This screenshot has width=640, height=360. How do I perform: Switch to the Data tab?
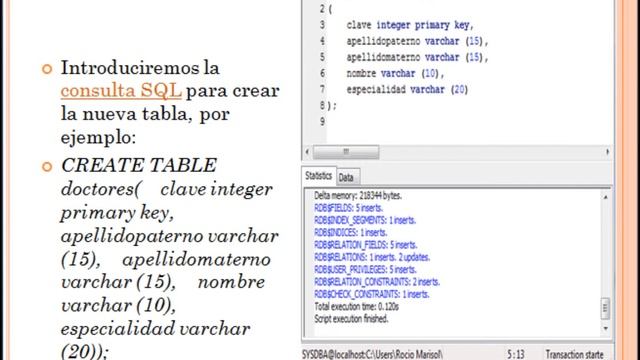[347, 177]
